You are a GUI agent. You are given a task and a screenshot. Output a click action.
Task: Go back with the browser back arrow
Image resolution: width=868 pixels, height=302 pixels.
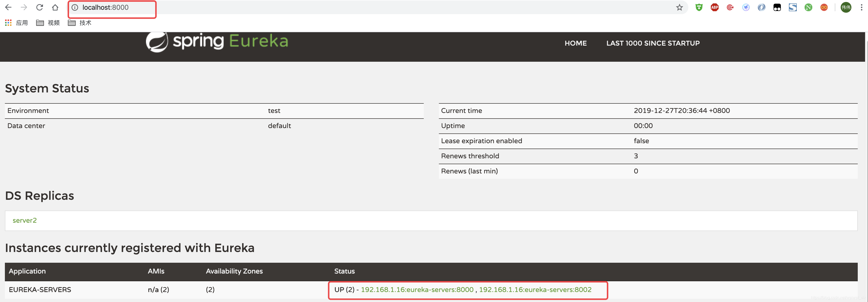(9, 7)
